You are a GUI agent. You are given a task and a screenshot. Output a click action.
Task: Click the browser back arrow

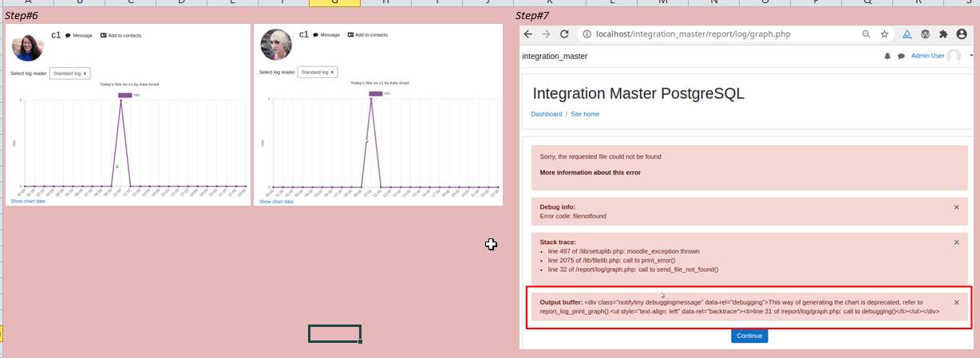(529, 34)
